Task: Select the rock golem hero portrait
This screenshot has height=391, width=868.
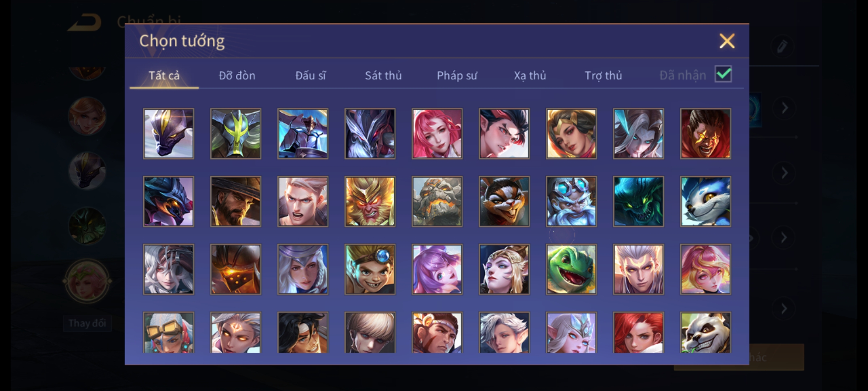Action: (437, 202)
